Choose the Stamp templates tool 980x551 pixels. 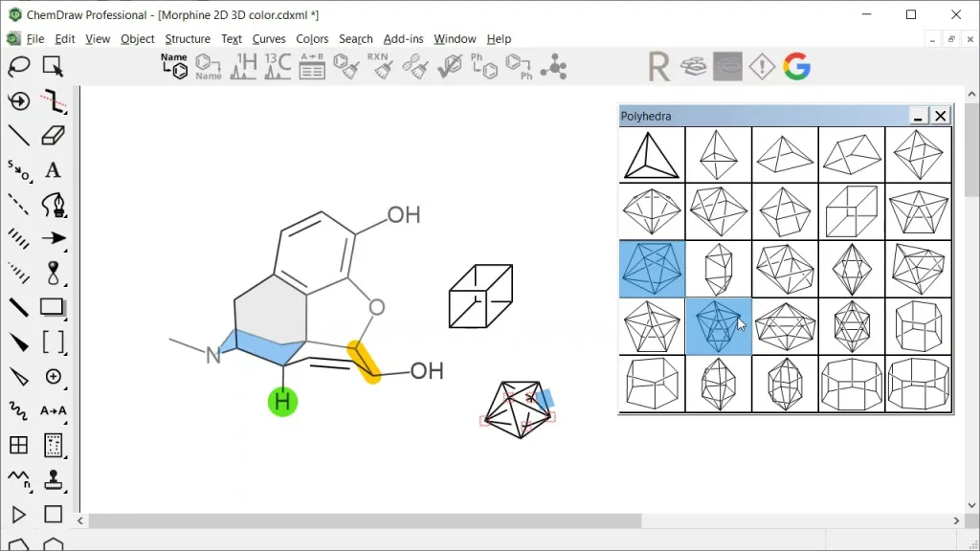tap(53, 479)
